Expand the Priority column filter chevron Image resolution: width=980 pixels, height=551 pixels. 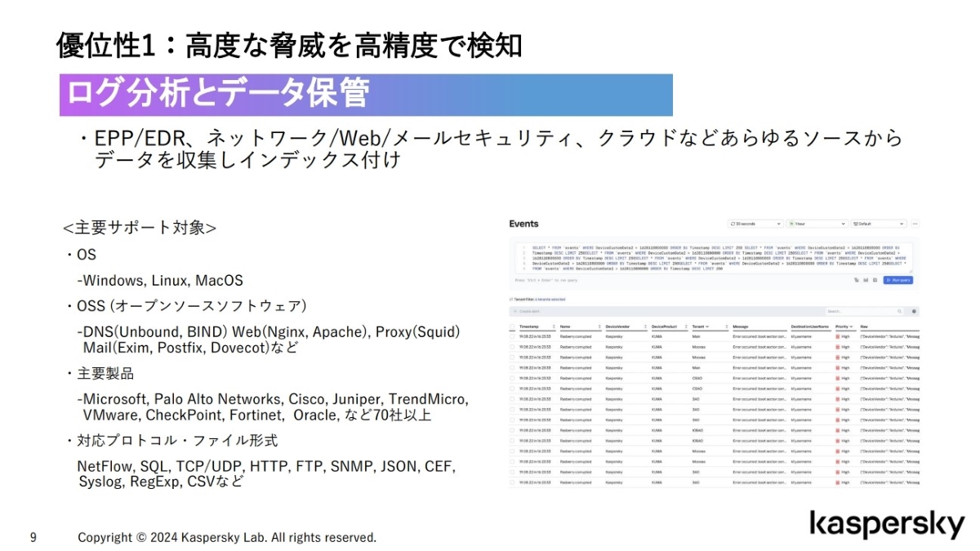coord(853,327)
